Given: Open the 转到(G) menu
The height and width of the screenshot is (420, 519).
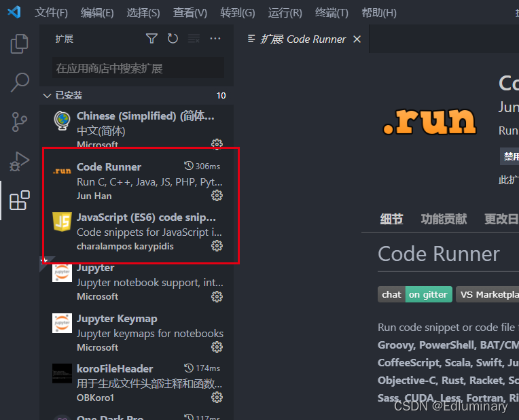Looking at the screenshot, I should click(238, 13).
